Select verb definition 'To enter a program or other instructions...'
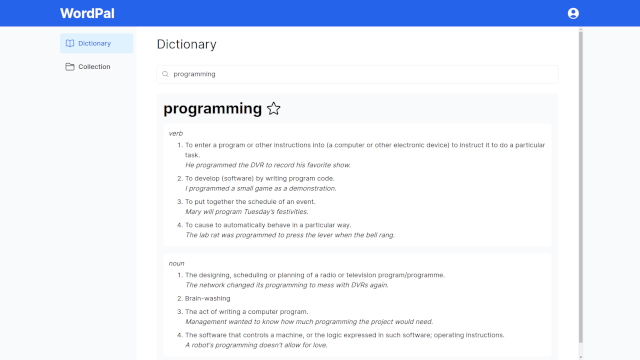This screenshot has width=640, height=360. [x=365, y=150]
